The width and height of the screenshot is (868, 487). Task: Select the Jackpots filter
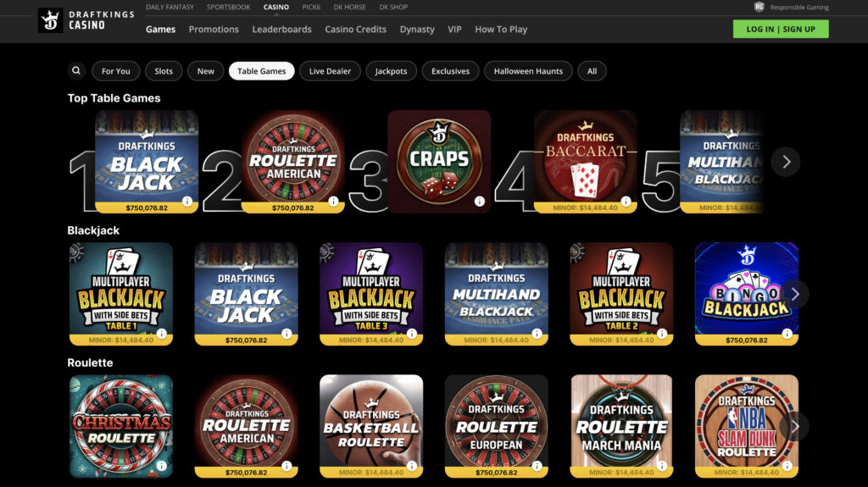click(391, 71)
